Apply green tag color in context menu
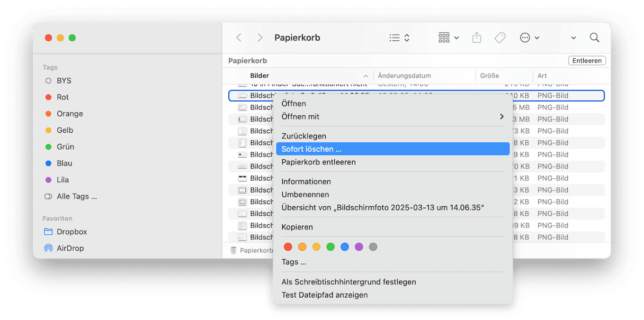The width and height of the screenshot is (644, 320). (x=330, y=246)
